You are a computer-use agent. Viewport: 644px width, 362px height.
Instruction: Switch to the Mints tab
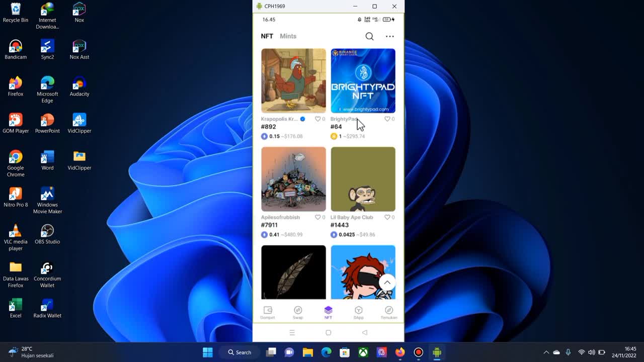click(x=288, y=36)
